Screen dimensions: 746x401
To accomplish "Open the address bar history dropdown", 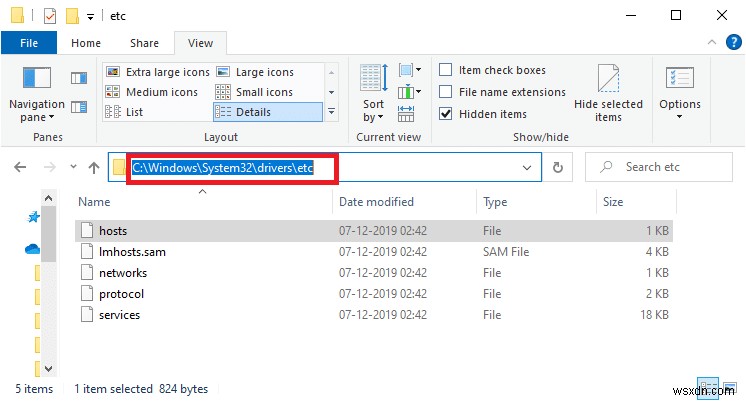I will coord(527,167).
